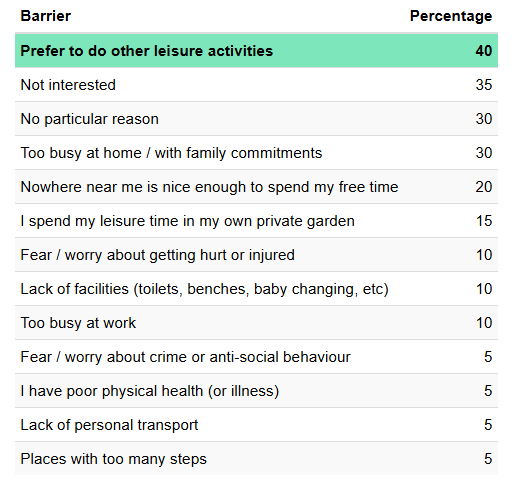The width and height of the screenshot is (528, 488).
Task: Click the 'Places with too many steps' row
Action: [x=256, y=458]
